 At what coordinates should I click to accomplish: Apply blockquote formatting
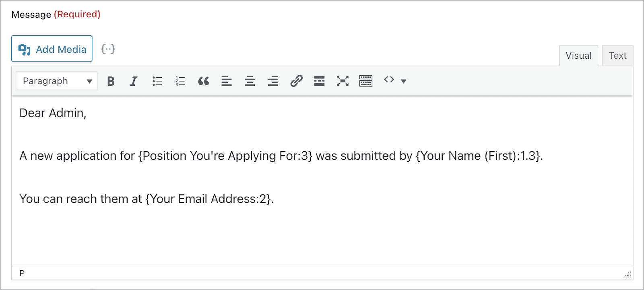[x=204, y=81]
